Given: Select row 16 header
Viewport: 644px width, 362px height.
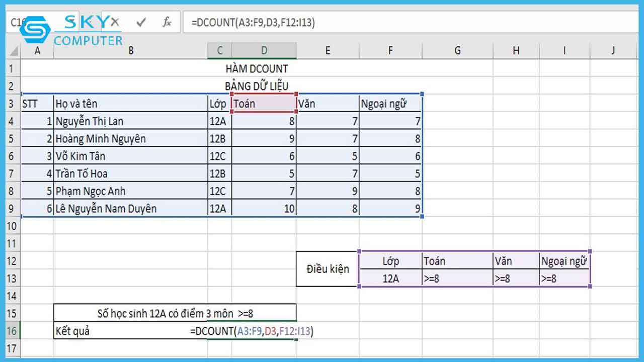Looking at the screenshot, I should pyautogui.click(x=14, y=331).
